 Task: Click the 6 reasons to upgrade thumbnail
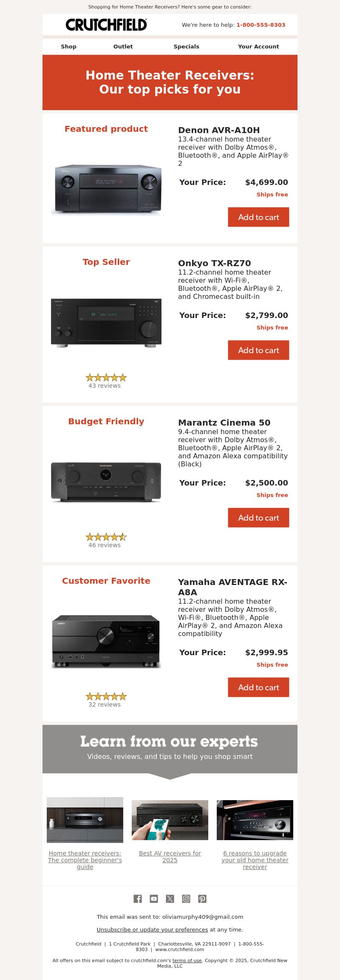click(x=255, y=820)
